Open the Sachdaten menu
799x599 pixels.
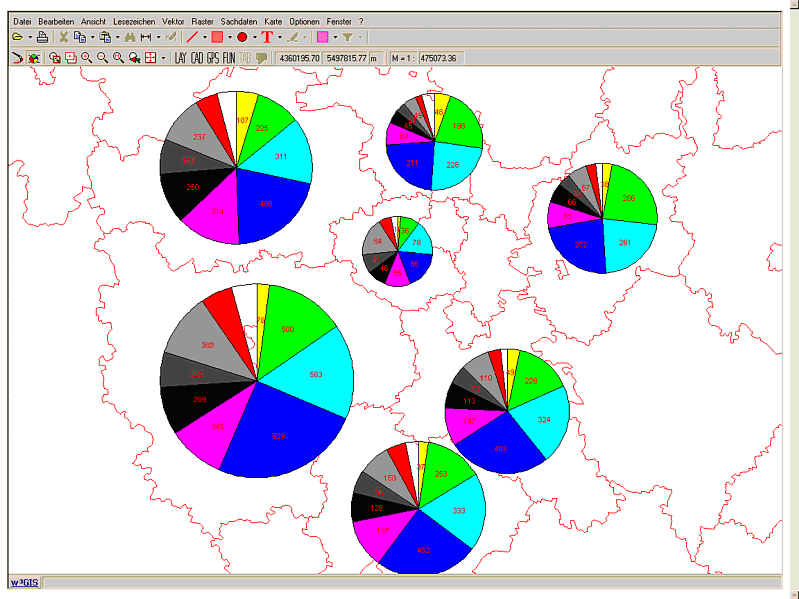coord(238,21)
